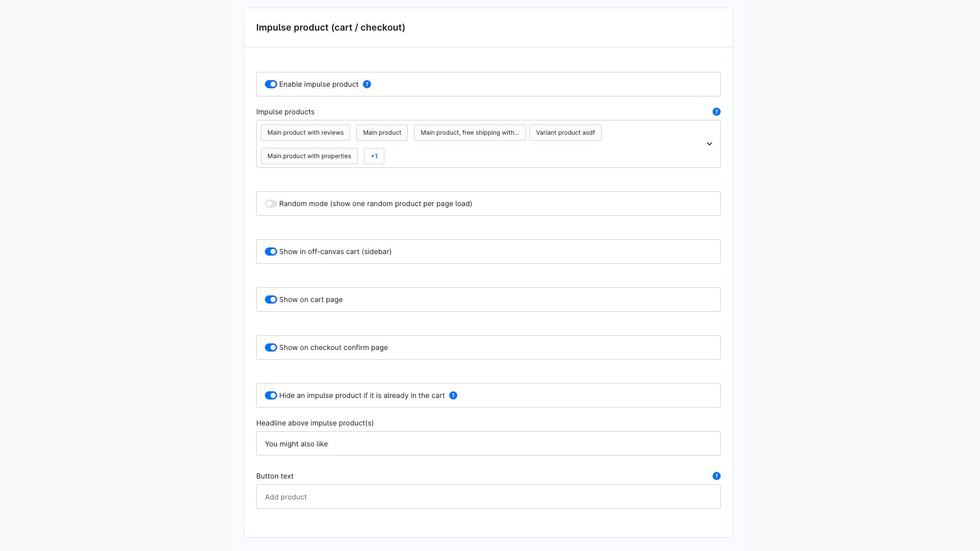Screen dimensions: 980x551
Task: Select 'Main product' tag
Action: click(x=382, y=133)
